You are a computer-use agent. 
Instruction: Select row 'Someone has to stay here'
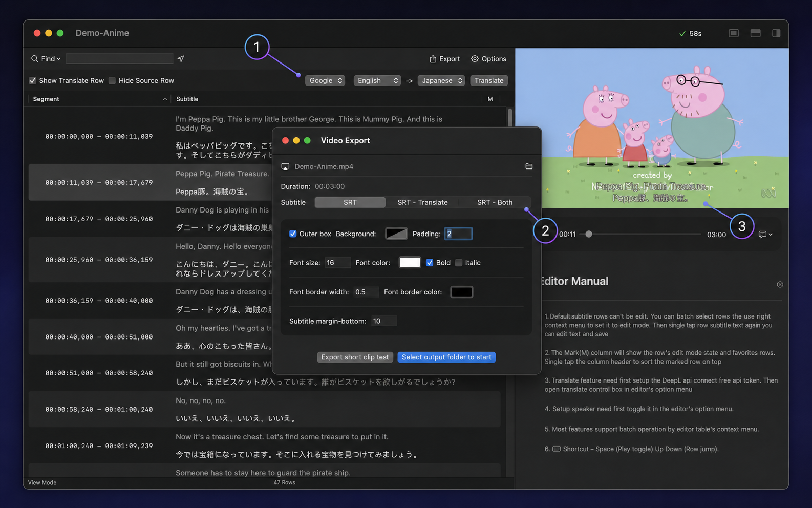pos(264,471)
